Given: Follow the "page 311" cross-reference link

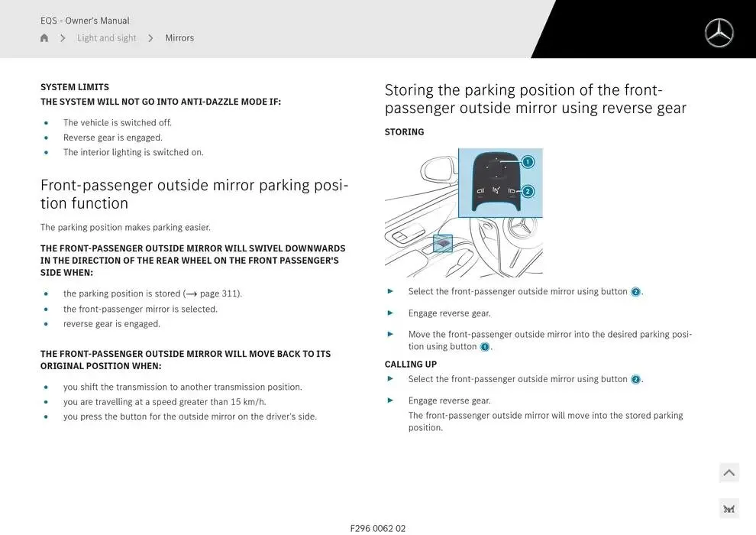Looking at the screenshot, I should coord(221,293).
